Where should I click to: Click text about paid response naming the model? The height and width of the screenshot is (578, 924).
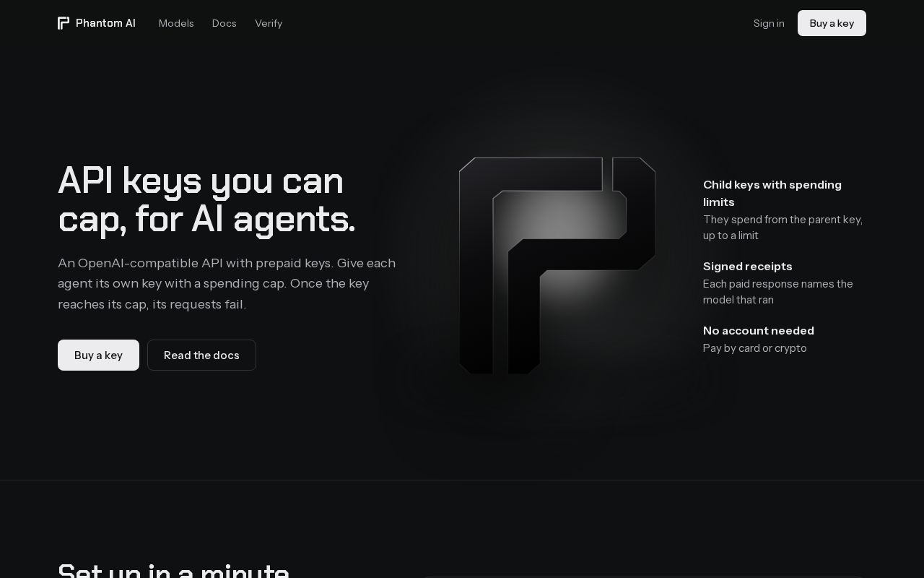(x=778, y=291)
